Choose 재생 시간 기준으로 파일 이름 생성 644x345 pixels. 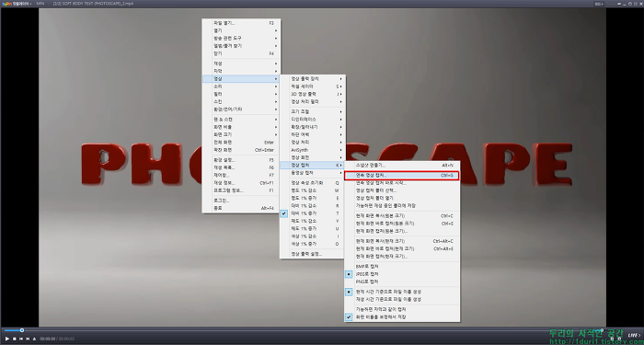pyautogui.click(x=402, y=299)
